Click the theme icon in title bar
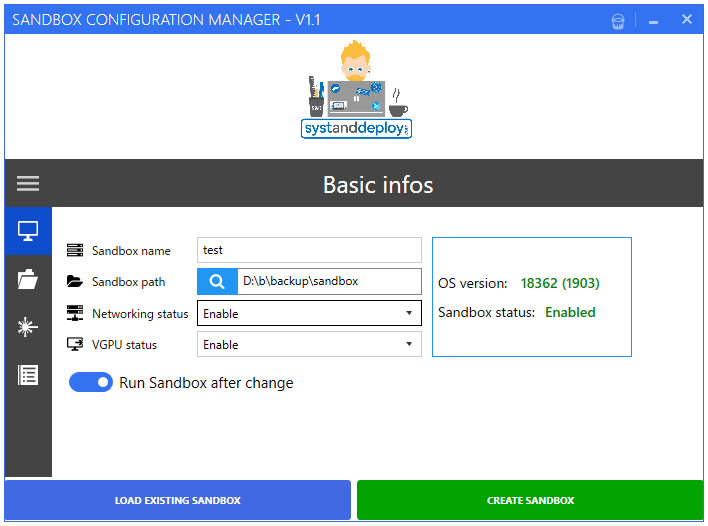Viewport: 708px width, 526px height. pos(618,21)
